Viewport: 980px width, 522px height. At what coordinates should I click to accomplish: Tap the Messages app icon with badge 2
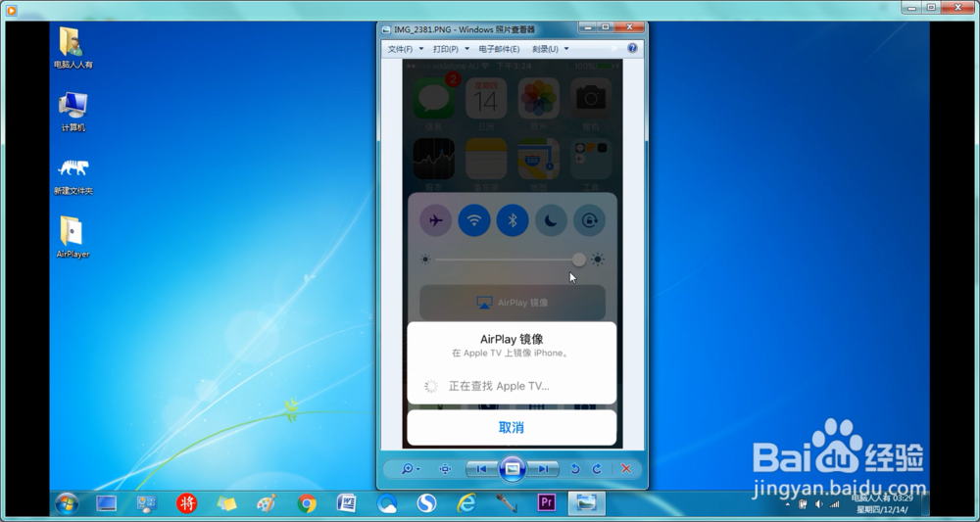coord(434,98)
